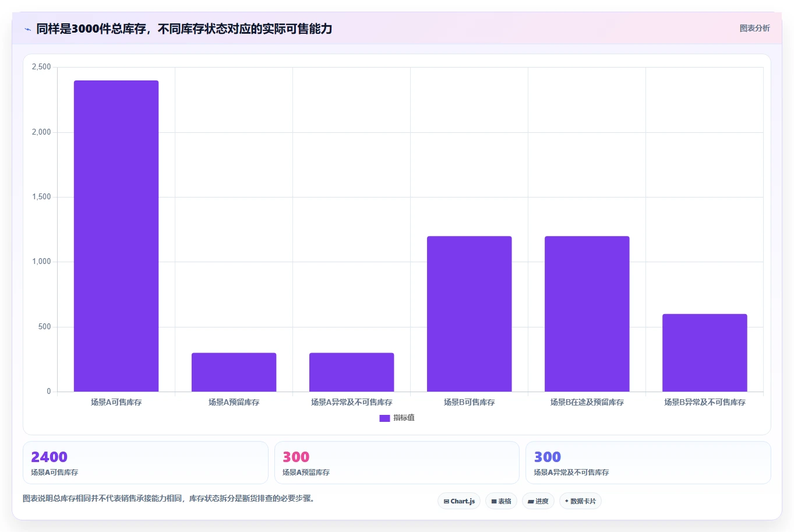Click the 指标值 legend label

[x=404, y=418]
